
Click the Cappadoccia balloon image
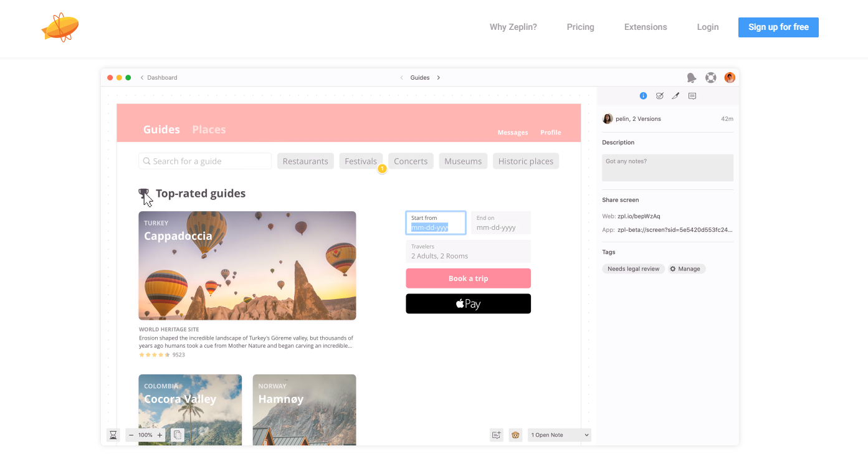tap(247, 265)
